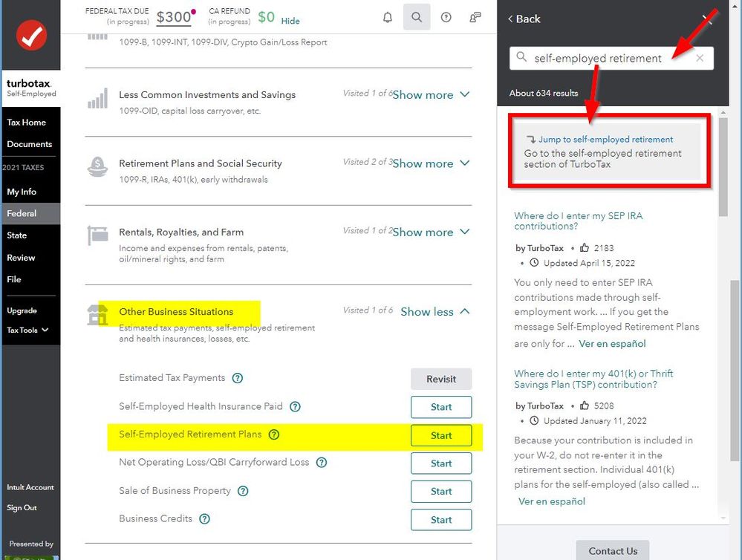742x560 pixels.
Task: Open SEP IRA contributions article
Action: coord(579,221)
